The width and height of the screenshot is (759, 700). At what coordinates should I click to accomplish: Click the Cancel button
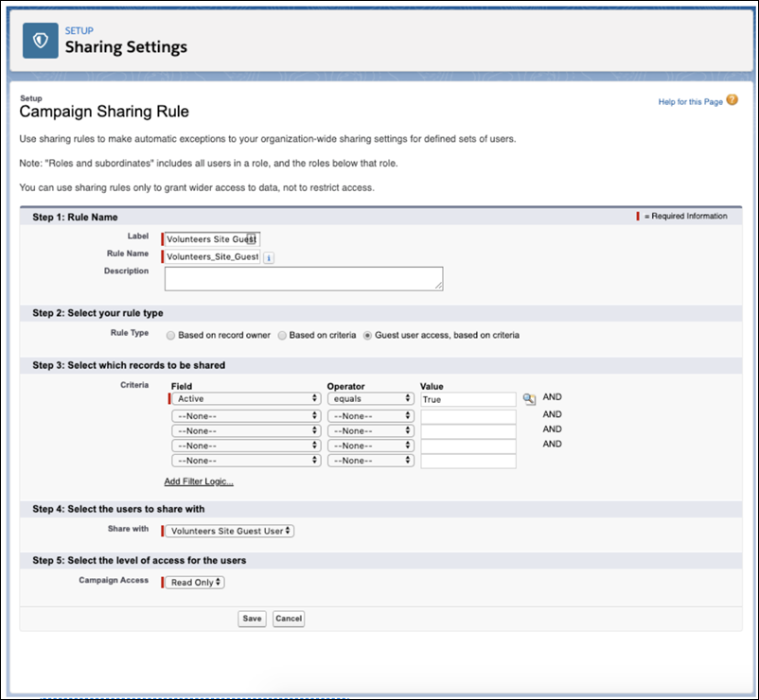tap(289, 619)
